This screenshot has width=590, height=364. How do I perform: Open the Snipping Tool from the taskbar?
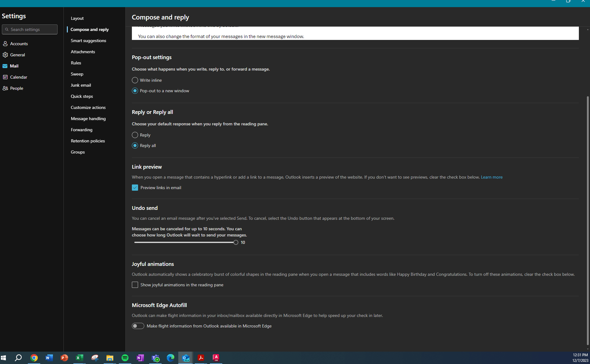[94, 357]
